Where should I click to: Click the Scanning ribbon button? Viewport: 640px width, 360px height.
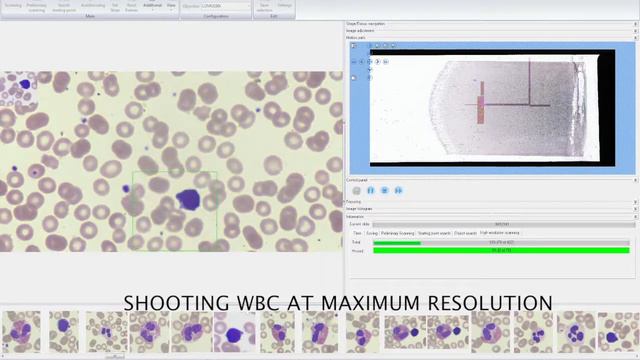click(x=13, y=6)
